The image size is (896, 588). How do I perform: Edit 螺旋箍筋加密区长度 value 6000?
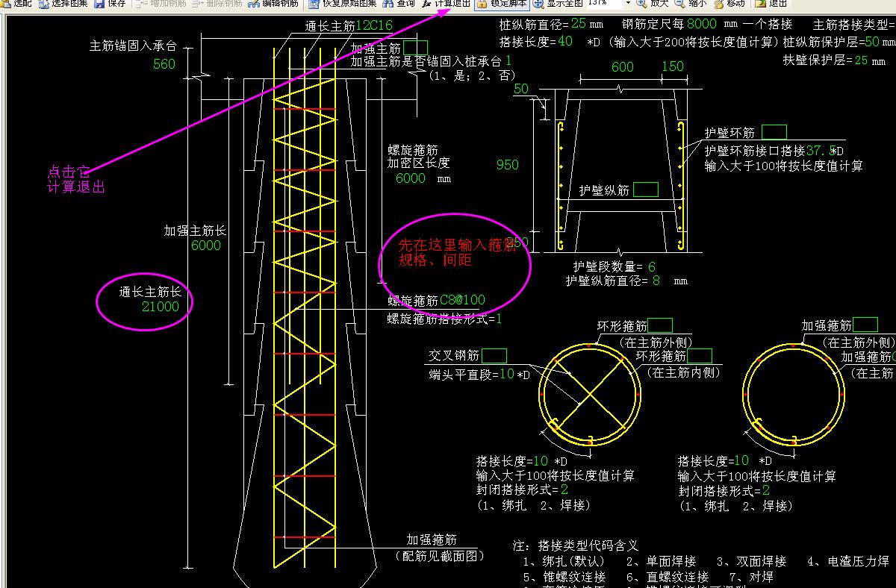pyautogui.click(x=411, y=178)
